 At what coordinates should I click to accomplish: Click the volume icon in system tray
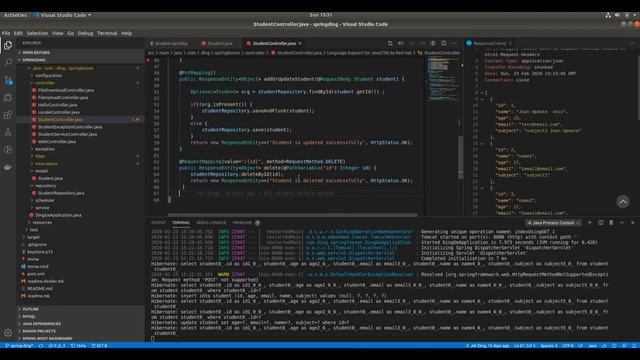(x=618, y=15)
